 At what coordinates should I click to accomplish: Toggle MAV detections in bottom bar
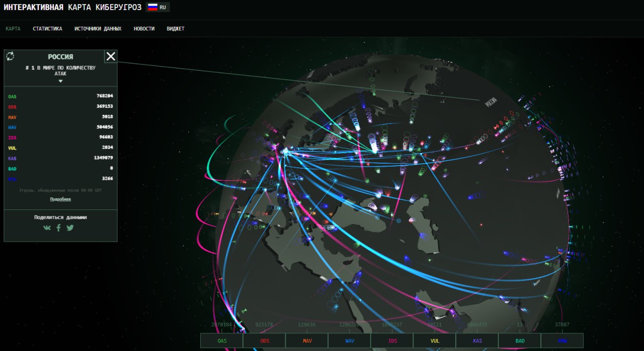pyautogui.click(x=307, y=341)
